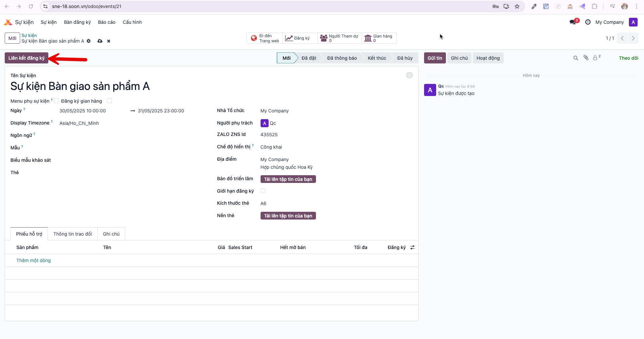Open the gear actions menu beside event name
The image size is (644, 339).
(x=89, y=41)
